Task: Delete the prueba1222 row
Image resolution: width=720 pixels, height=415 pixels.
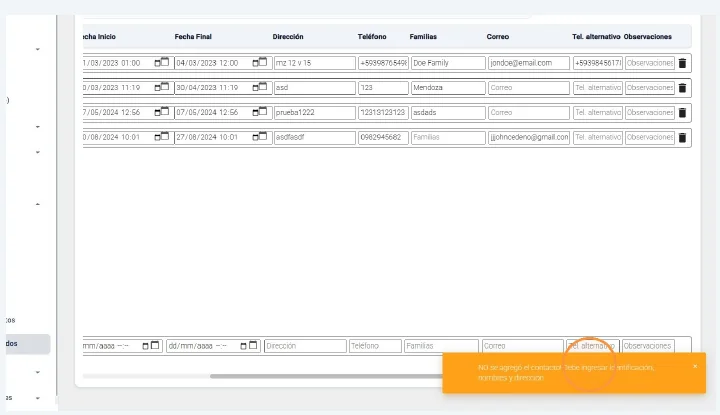Action: (682, 113)
